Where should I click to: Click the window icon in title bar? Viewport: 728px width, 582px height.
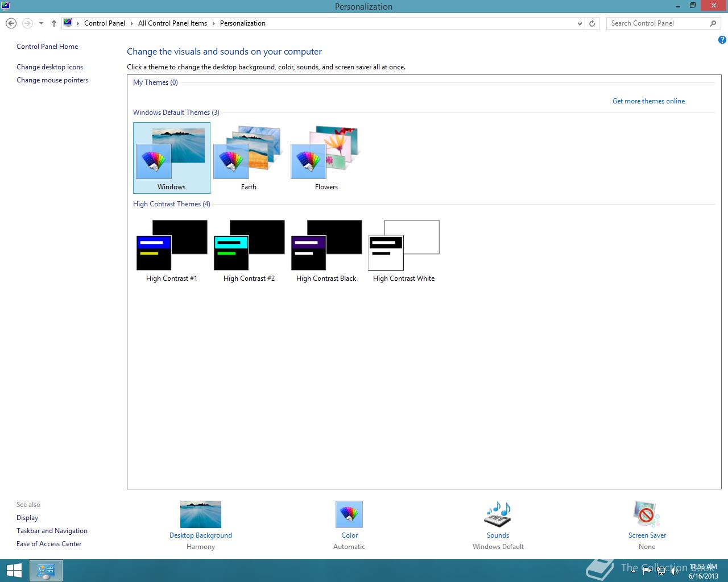point(6,6)
